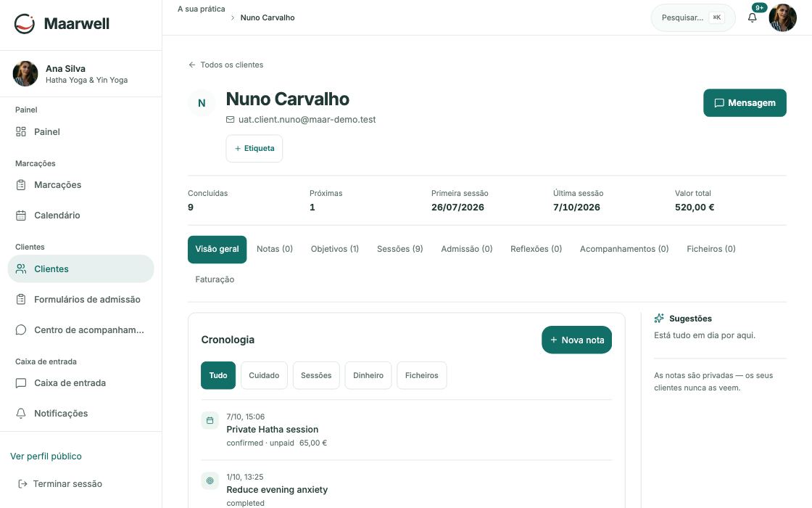The image size is (812, 508).
Task: Click the calendar icon of Private Hatha session
Action: 210,420
